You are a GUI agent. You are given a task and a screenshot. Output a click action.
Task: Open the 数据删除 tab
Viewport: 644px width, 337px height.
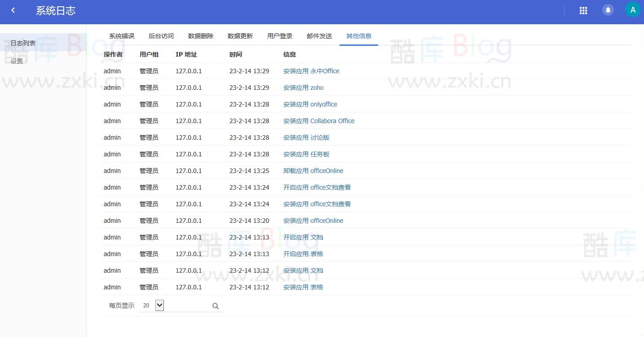(x=201, y=36)
